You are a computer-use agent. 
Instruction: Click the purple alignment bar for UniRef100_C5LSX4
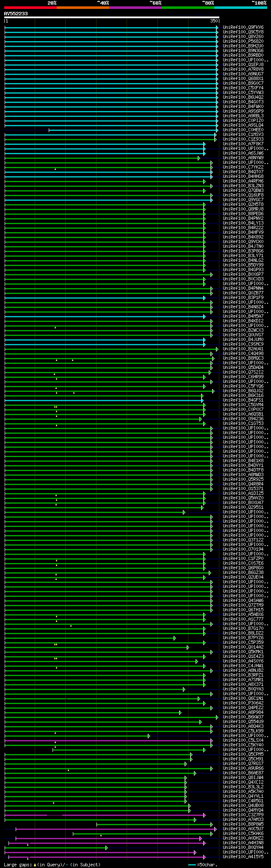point(109,740)
